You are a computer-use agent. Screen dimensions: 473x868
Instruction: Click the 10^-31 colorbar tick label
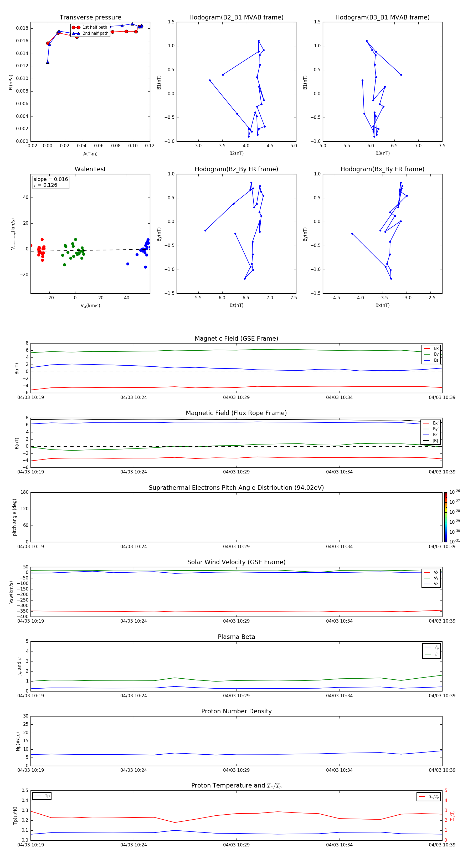[455, 542]
